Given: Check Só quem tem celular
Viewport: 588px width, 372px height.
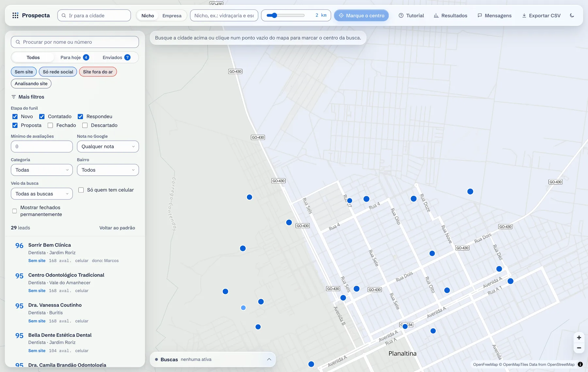Looking at the screenshot, I should coord(81,190).
